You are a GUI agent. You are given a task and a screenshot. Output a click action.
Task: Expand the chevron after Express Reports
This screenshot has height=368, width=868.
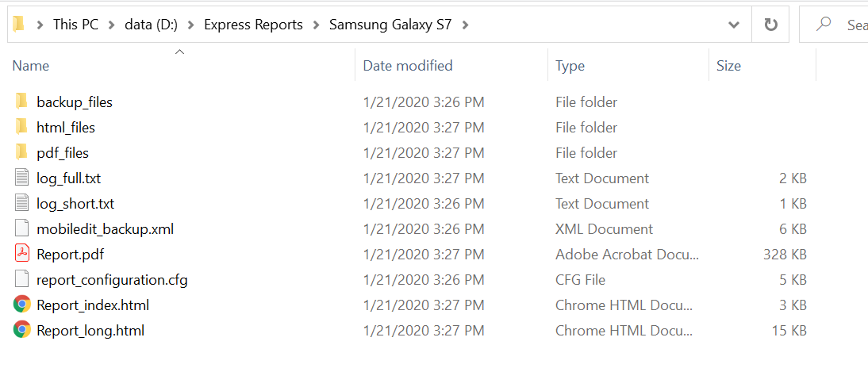click(316, 25)
